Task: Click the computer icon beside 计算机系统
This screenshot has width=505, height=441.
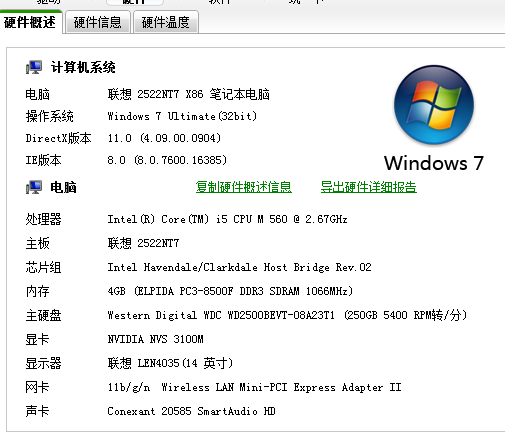Action: (x=34, y=67)
